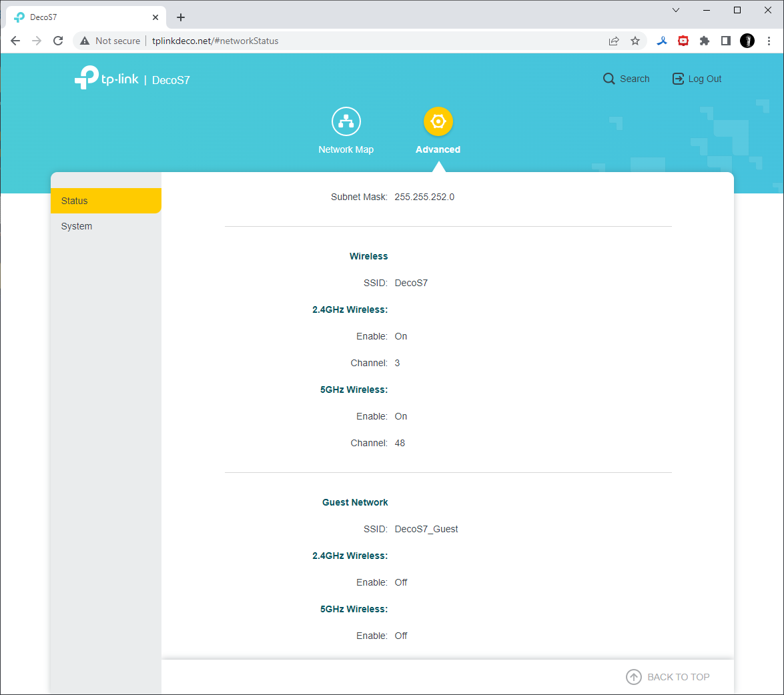This screenshot has width=784, height=695.
Task: Click the DecoS7 model name in header
Action: click(x=171, y=80)
